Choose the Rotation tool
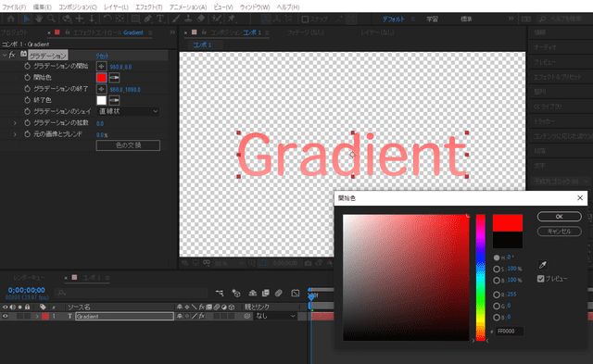This screenshot has height=364, width=593. (x=107, y=19)
